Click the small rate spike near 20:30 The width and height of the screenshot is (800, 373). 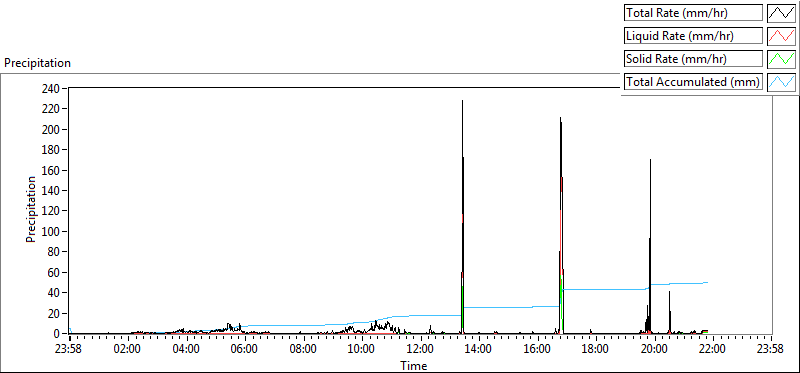(669, 312)
